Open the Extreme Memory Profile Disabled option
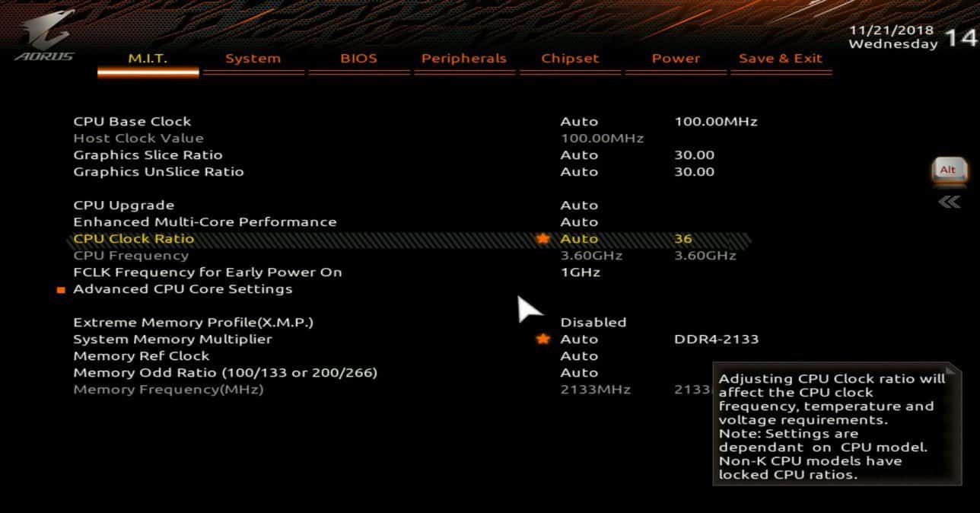This screenshot has height=513, width=980. click(593, 323)
